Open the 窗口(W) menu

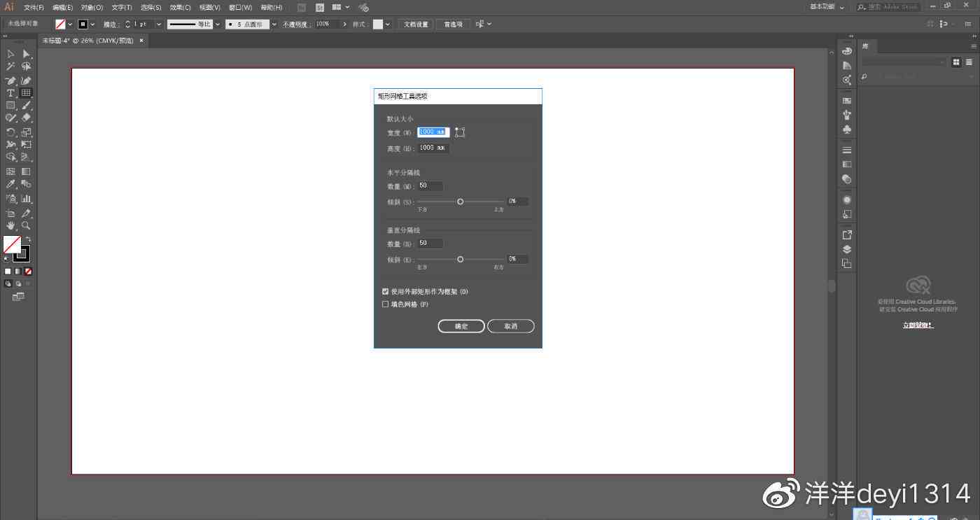point(241,8)
